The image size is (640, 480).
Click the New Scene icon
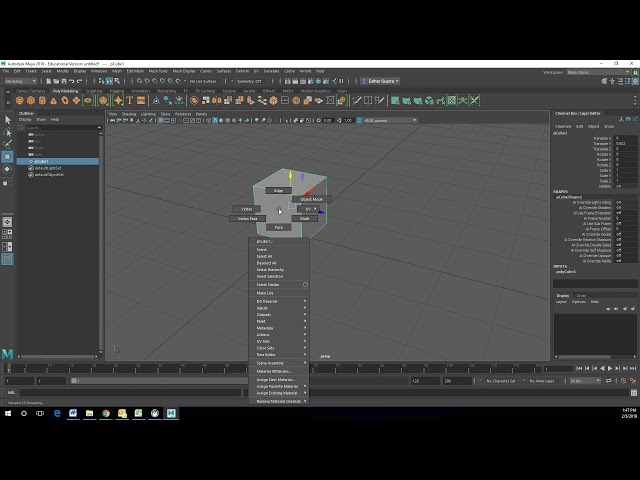tap(48, 81)
